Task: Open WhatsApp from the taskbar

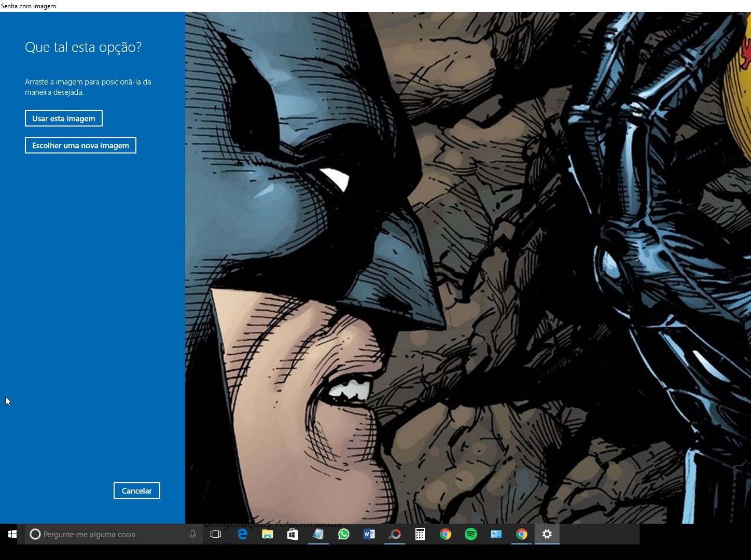Action: (x=343, y=534)
